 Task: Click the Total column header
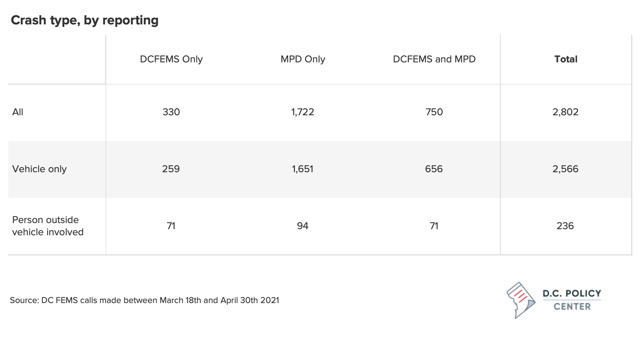coord(566,59)
